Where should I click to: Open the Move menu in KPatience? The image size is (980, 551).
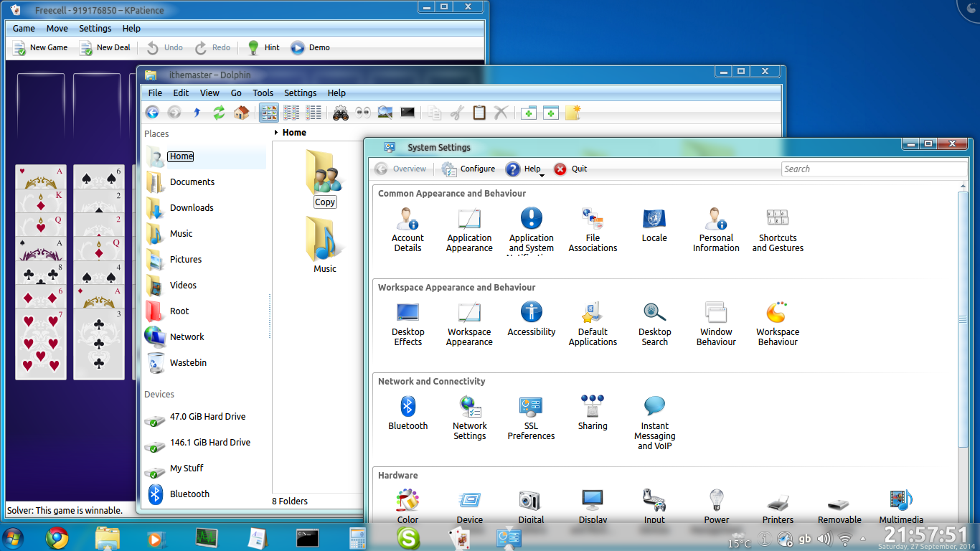[57, 28]
